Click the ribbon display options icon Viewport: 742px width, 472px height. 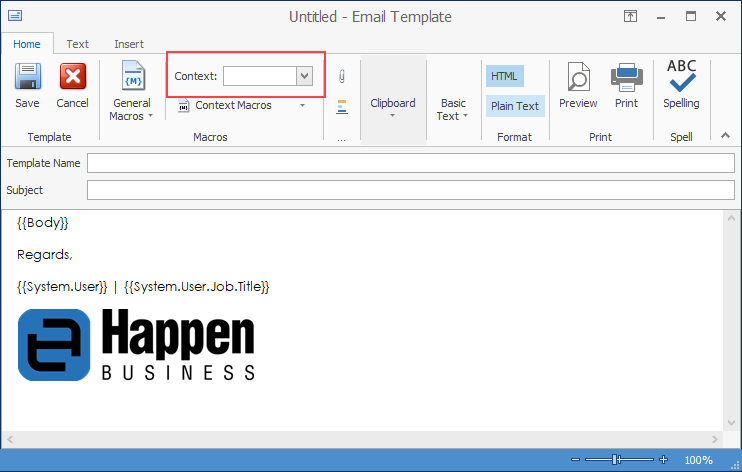pos(630,16)
